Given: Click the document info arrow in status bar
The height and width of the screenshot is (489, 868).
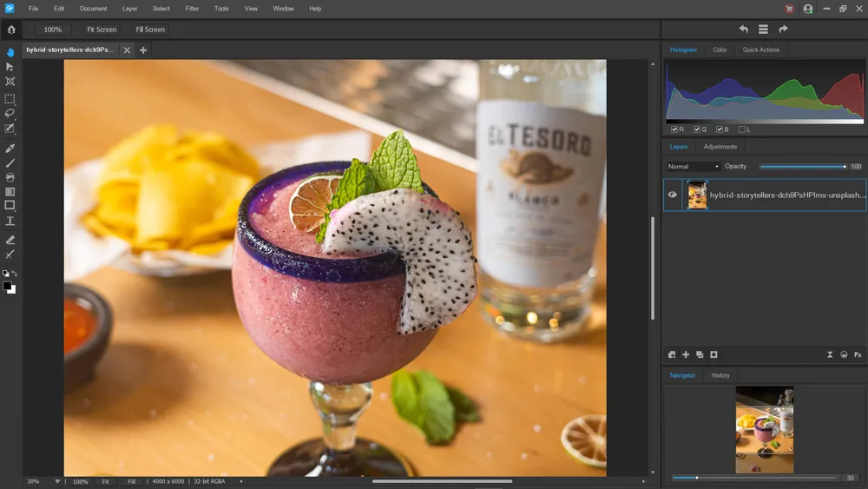Looking at the screenshot, I should pos(240,482).
